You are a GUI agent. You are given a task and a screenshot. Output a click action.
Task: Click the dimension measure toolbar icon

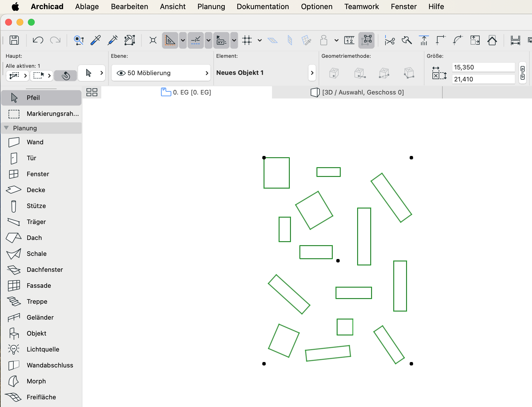tap(515, 40)
